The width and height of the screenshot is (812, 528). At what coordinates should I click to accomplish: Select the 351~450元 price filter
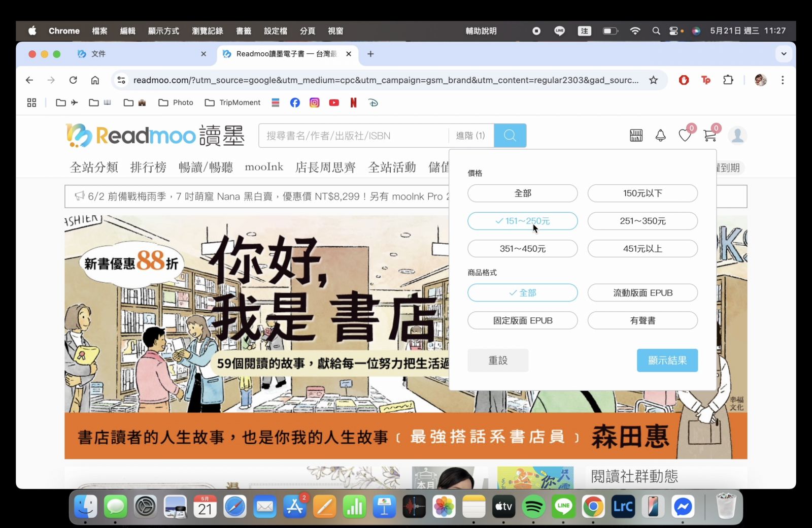coord(523,249)
